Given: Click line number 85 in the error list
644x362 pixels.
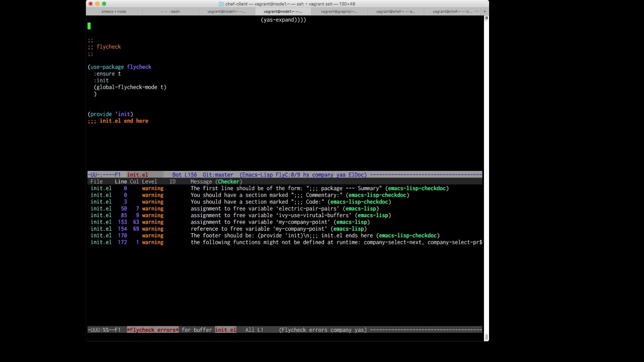Looking at the screenshot, I should pyautogui.click(x=124, y=215).
